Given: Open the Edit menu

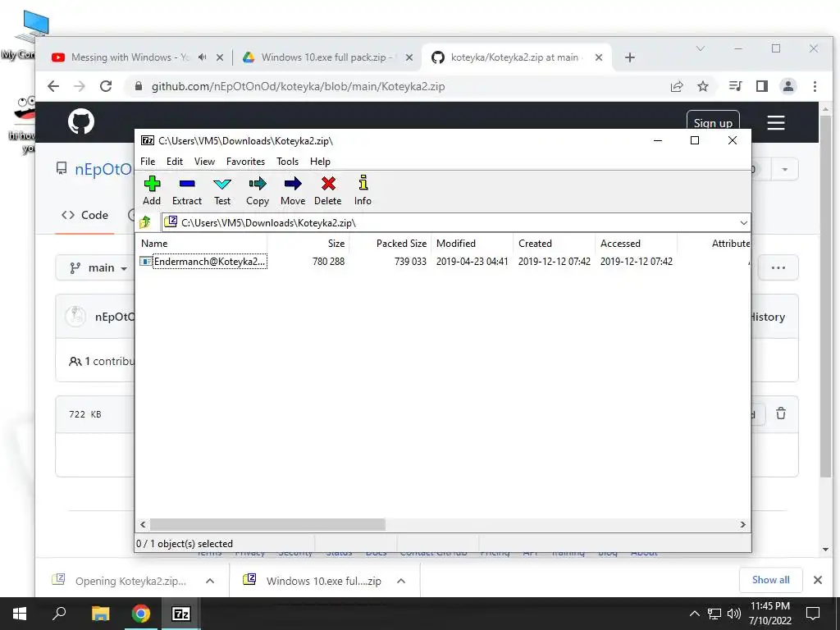Looking at the screenshot, I should coord(175,162).
